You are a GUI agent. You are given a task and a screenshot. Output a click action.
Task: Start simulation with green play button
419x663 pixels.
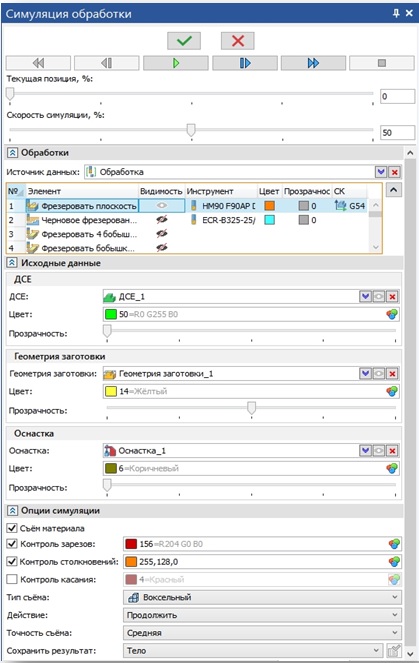[176, 63]
